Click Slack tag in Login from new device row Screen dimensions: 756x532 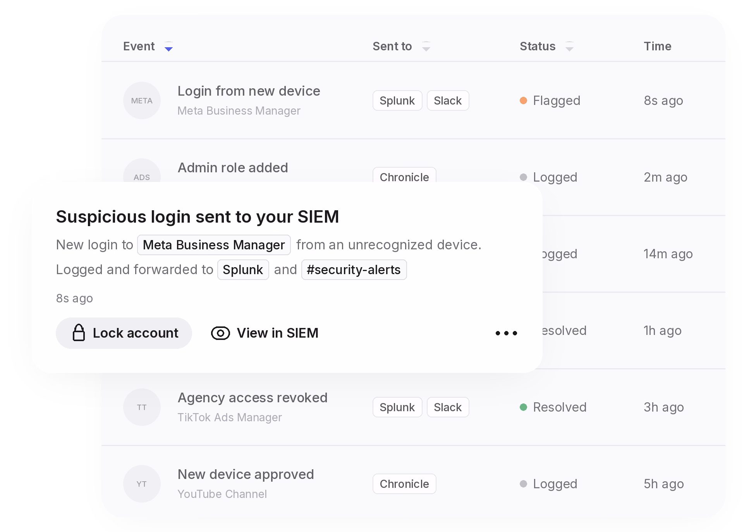coord(448,101)
